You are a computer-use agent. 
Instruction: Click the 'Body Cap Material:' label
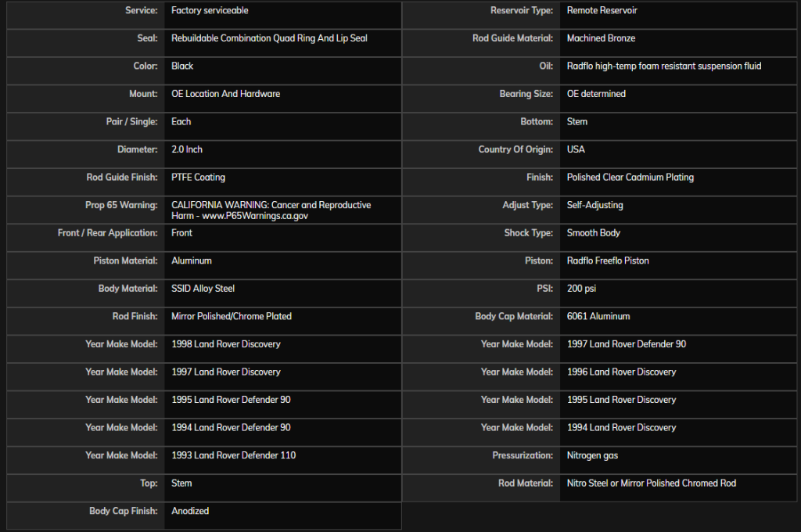tap(514, 316)
